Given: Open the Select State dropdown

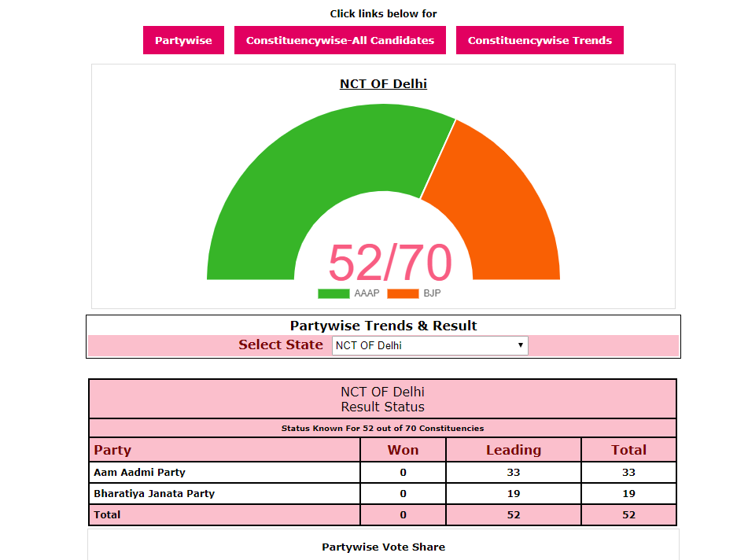Looking at the screenshot, I should click(x=430, y=345).
